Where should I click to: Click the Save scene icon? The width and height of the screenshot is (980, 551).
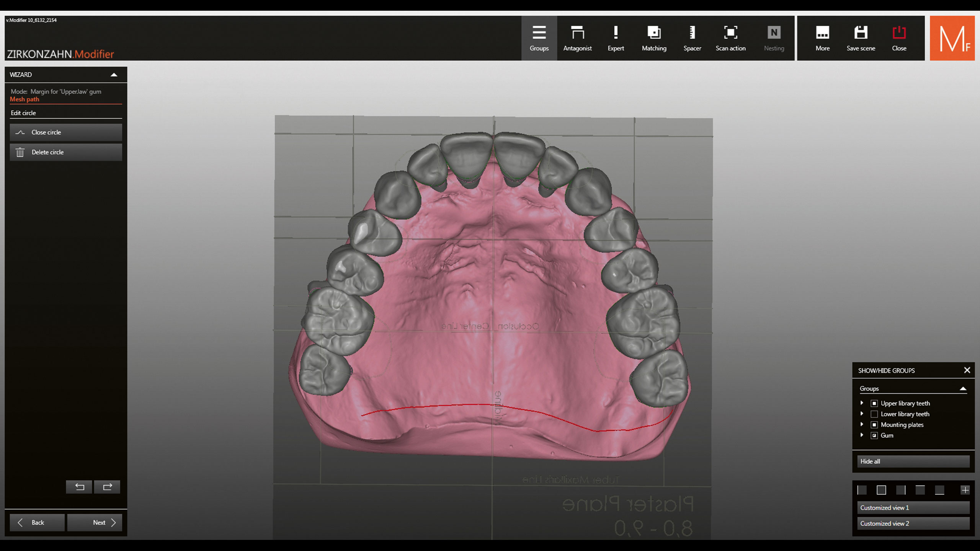tap(861, 38)
